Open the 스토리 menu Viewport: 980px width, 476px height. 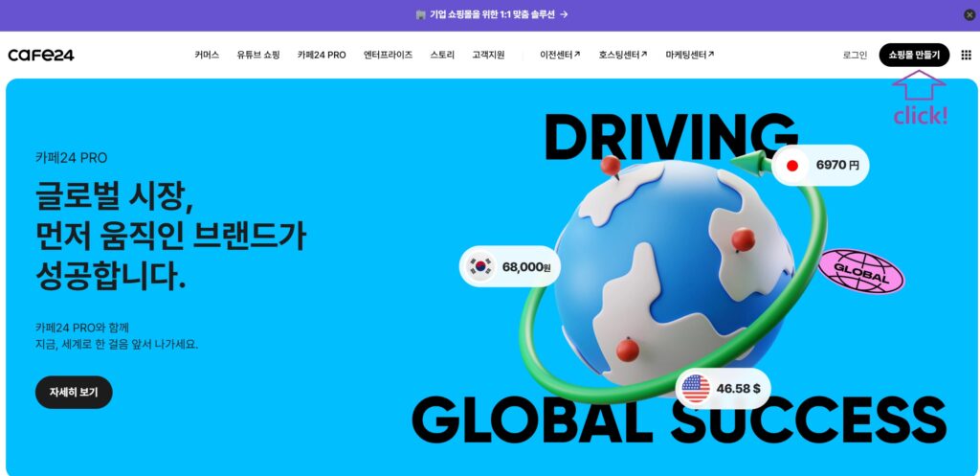tap(442, 55)
